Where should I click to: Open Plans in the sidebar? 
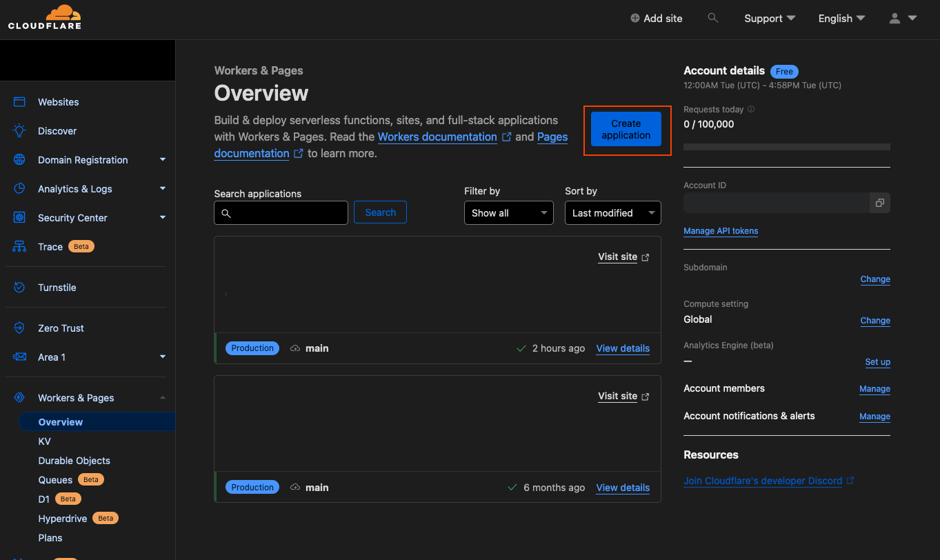[50, 538]
